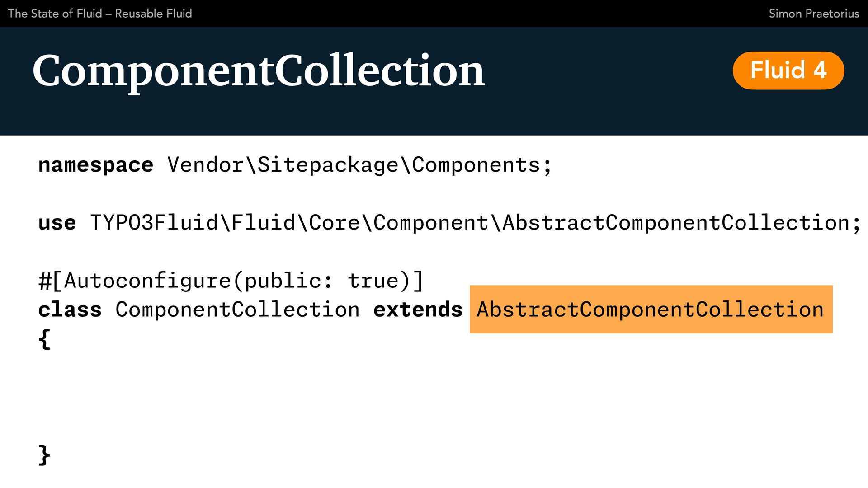The height and width of the screenshot is (488, 868).
Task: Select the highlighted AbstractComponentCollection text
Action: (x=651, y=310)
